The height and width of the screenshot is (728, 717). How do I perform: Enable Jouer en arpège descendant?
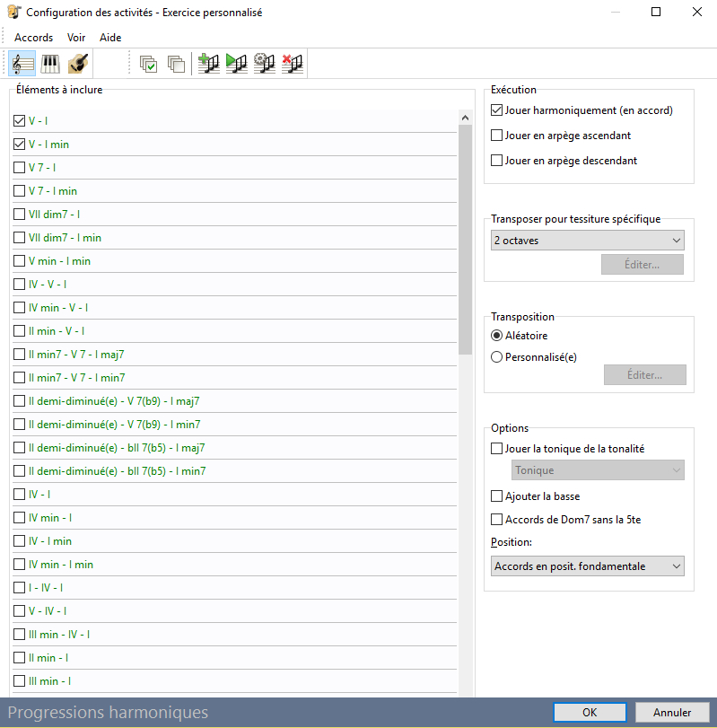496,160
